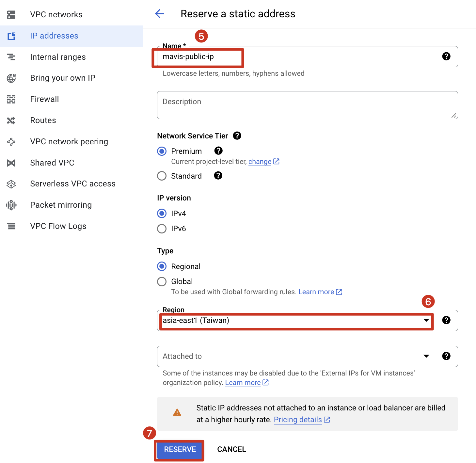Click the Description text area
The image size is (476, 463).
(x=307, y=105)
